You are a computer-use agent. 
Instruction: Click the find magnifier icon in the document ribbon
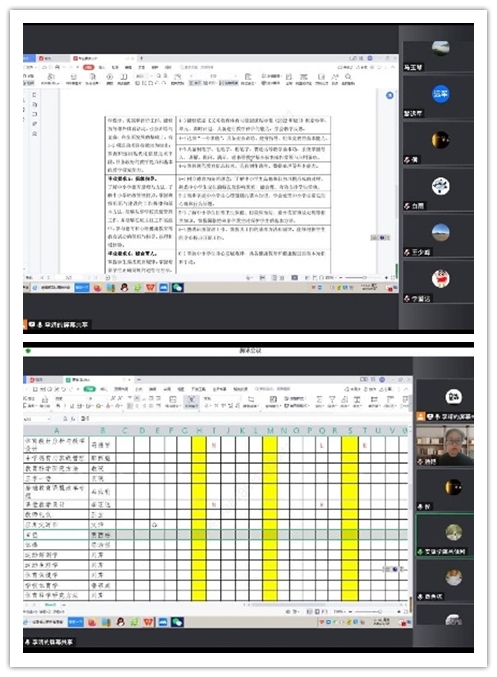pyautogui.click(x=348, y=77)
